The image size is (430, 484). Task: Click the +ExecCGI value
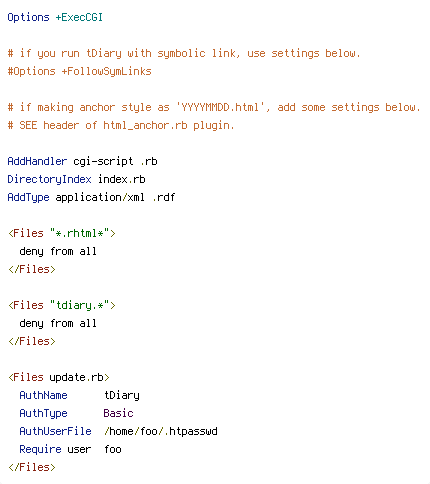coord(79,17)
